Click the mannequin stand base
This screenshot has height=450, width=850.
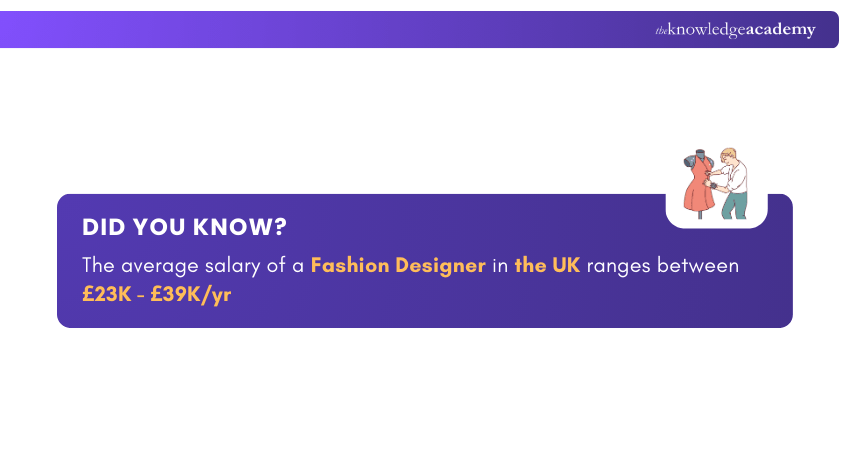698,215
